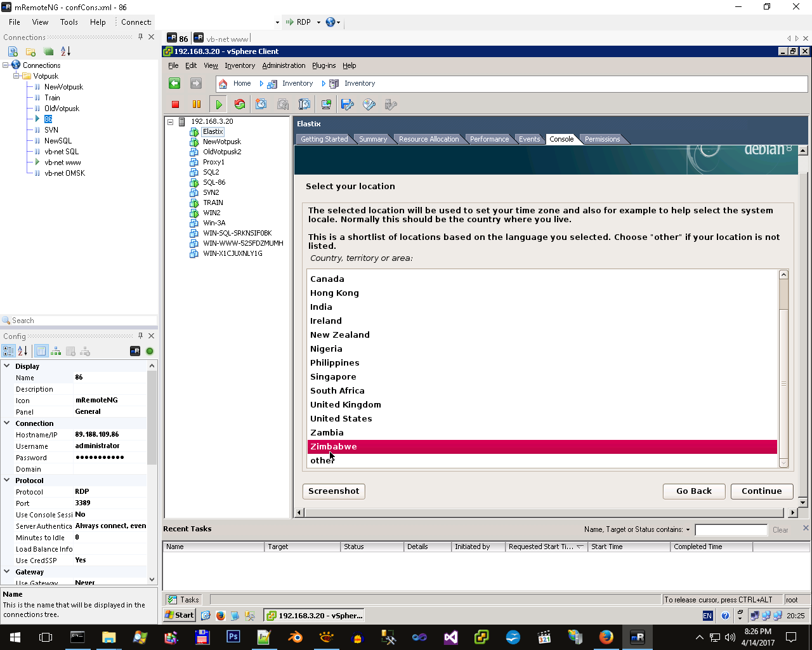Screen dimensions: 812x650
Task: Open Photoshop from the Windows taskbar
Action: pyautogui.click(x=233, y=637)
